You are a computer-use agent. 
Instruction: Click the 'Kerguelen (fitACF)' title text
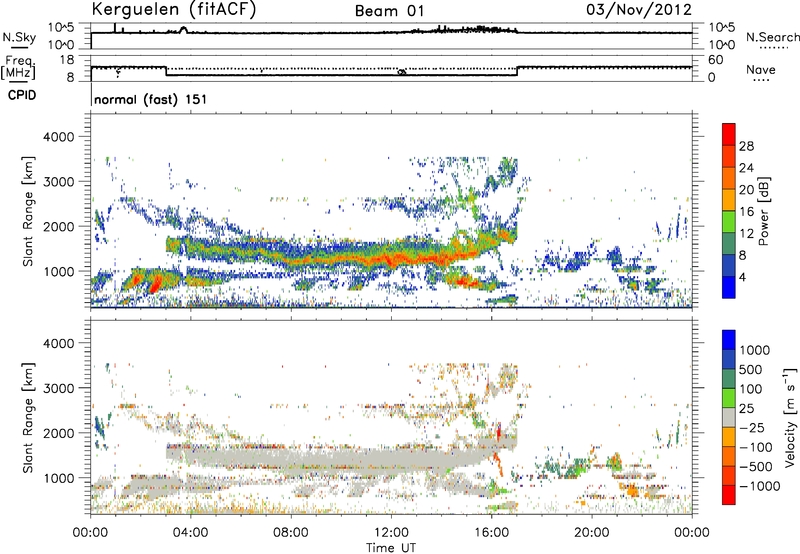(173, 9)
